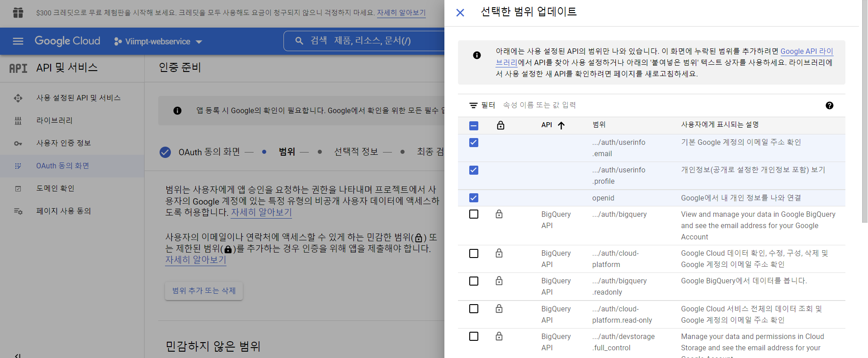Click the lock icon on the bigquery.readonly row
This screenshot has width=868, height=358.
pyautogui.click(x=499, y=281)
